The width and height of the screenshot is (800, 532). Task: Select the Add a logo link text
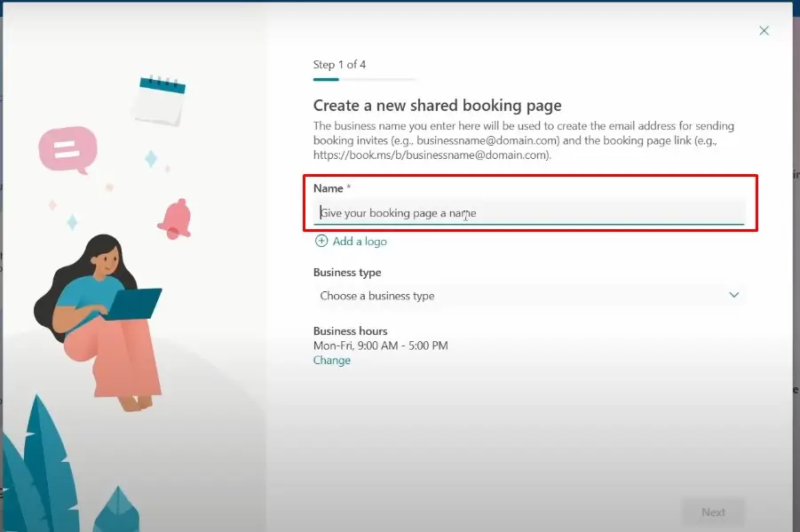click(359, 242)
